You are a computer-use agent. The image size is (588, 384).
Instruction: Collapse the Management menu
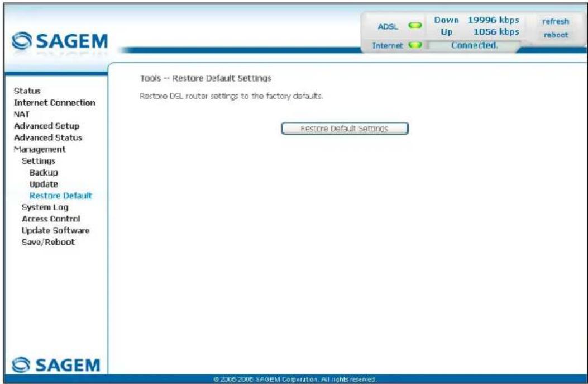pos(40,149)
